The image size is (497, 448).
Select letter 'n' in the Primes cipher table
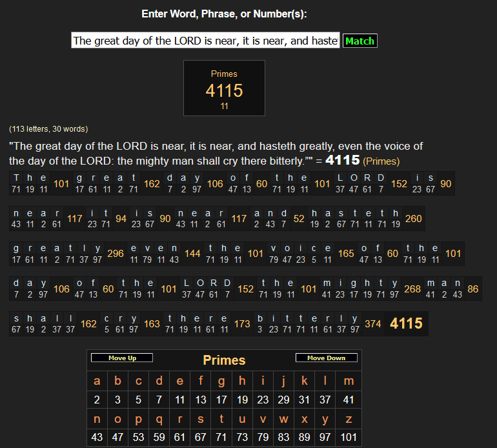pyautogui.click(x=97, y=418)
